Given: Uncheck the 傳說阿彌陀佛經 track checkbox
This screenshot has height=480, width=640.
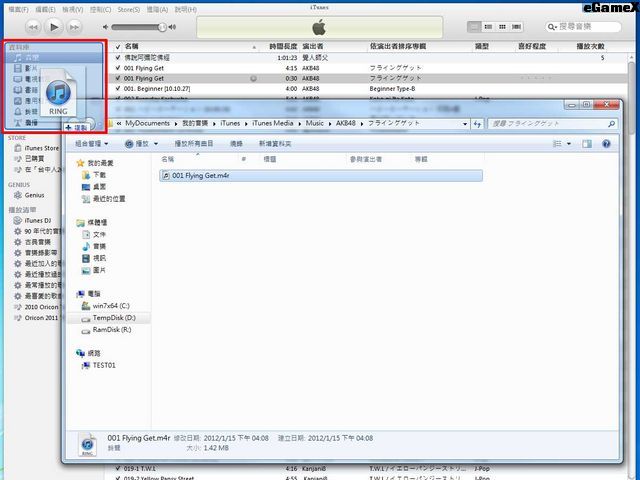Looking at the screenshot, I should coord(118,58).
